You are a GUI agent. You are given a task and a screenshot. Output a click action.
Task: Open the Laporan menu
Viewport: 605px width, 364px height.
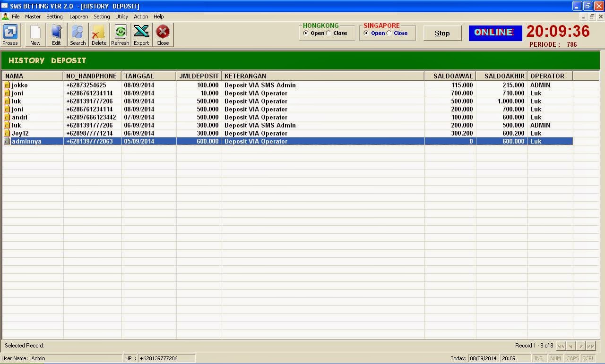pyautogui.click(x=78, y=16)
